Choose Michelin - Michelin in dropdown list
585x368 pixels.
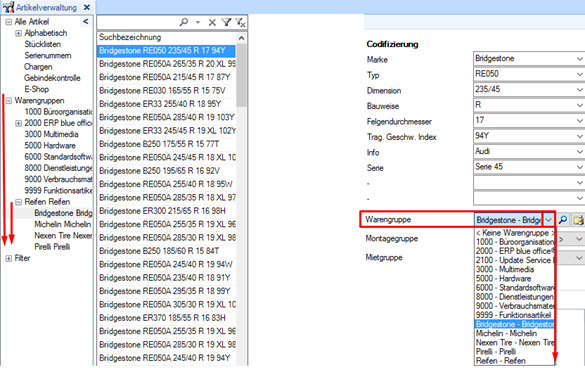pos(515,333)
